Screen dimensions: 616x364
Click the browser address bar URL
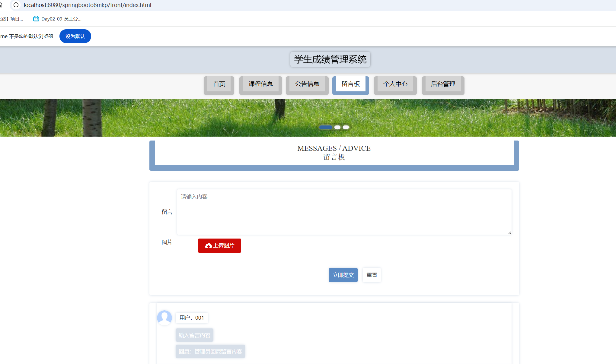point(88,5)
